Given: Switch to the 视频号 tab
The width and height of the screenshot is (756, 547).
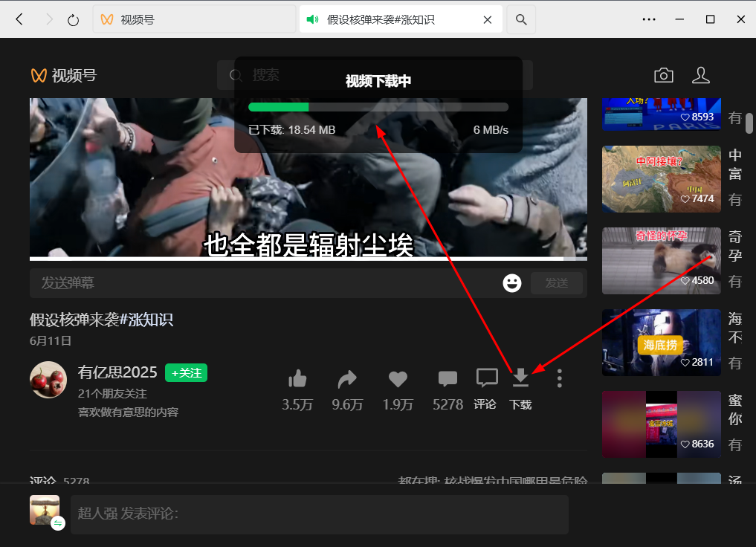Looking at the screenshot, I should [x=193, y=19].
